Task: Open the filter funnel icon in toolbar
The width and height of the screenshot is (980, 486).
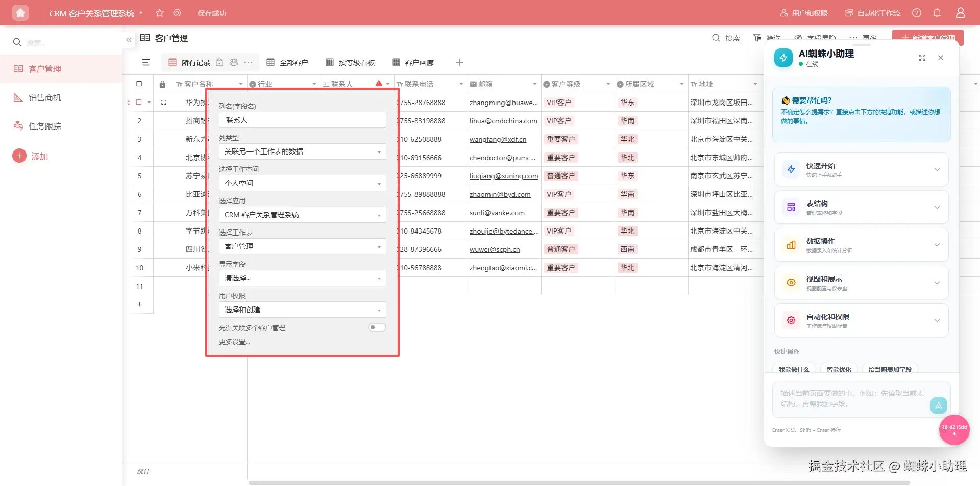Action: coord(757,38)
